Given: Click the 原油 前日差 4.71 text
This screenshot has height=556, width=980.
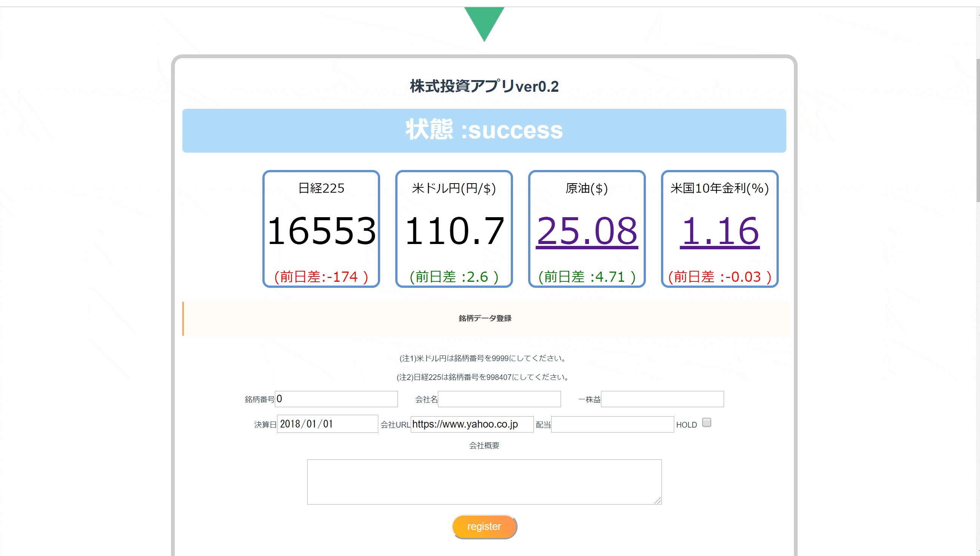Looking at the screenshot, I should click(587, 277).
